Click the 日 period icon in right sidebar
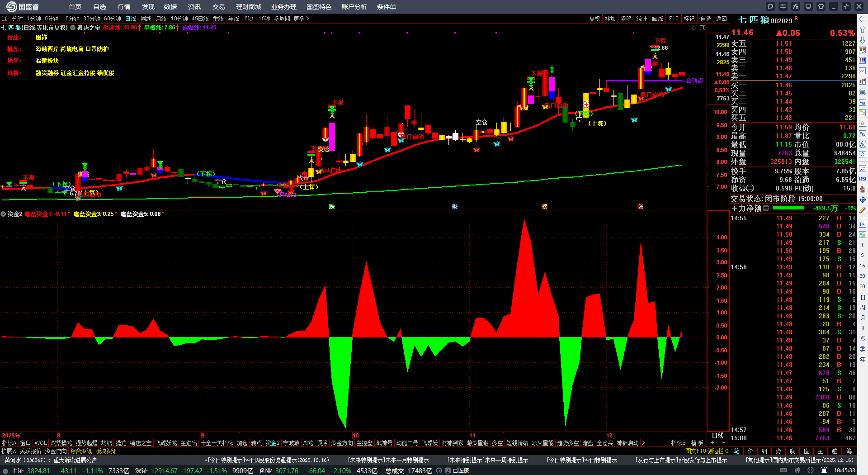 863,297
